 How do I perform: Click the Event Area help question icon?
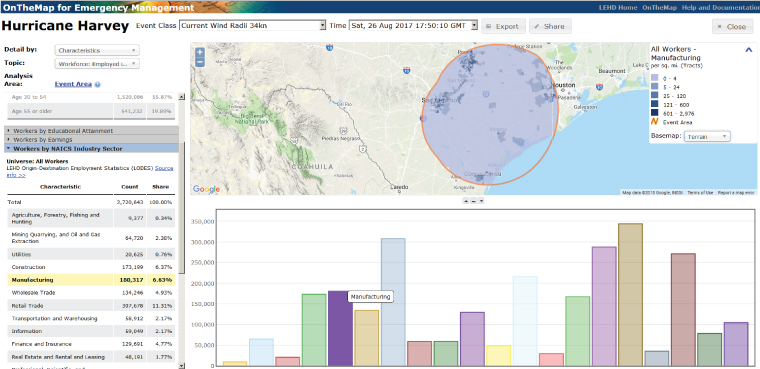point(97,84)
